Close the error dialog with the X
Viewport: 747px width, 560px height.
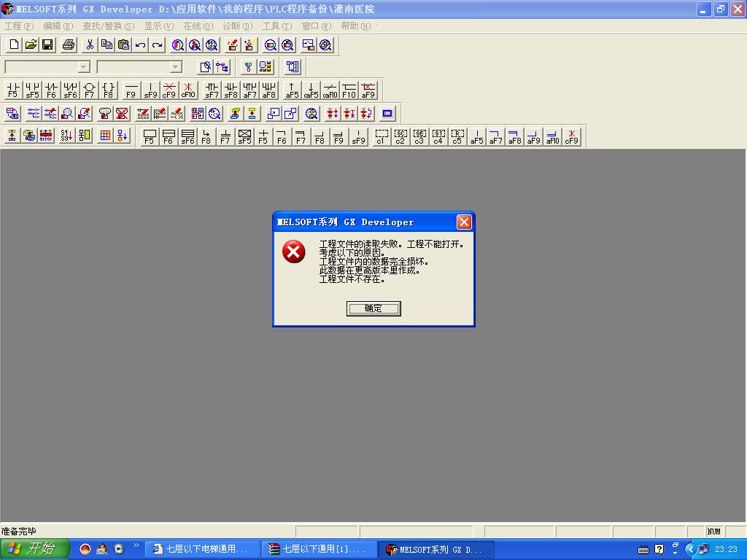tap(464, 222)
